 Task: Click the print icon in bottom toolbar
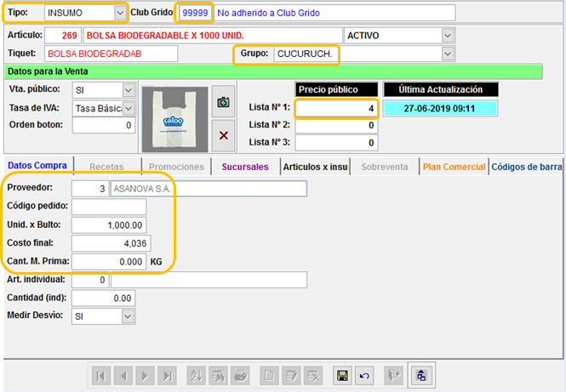240,375
